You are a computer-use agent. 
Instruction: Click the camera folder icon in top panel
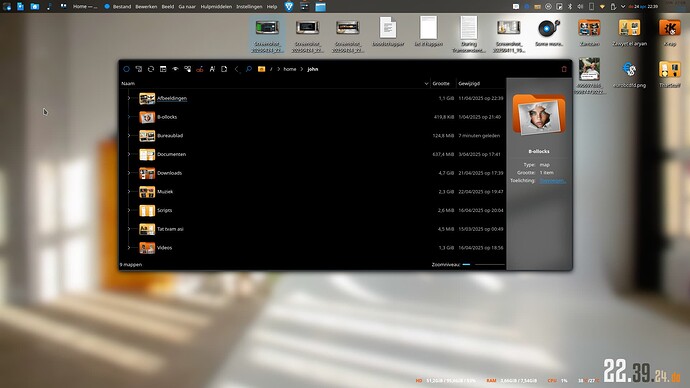[34, 6]
